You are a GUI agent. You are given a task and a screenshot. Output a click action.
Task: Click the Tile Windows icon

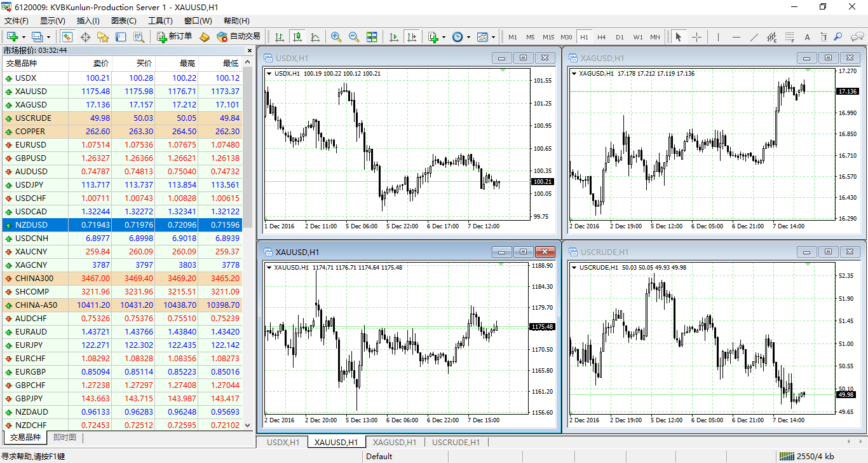372,37
